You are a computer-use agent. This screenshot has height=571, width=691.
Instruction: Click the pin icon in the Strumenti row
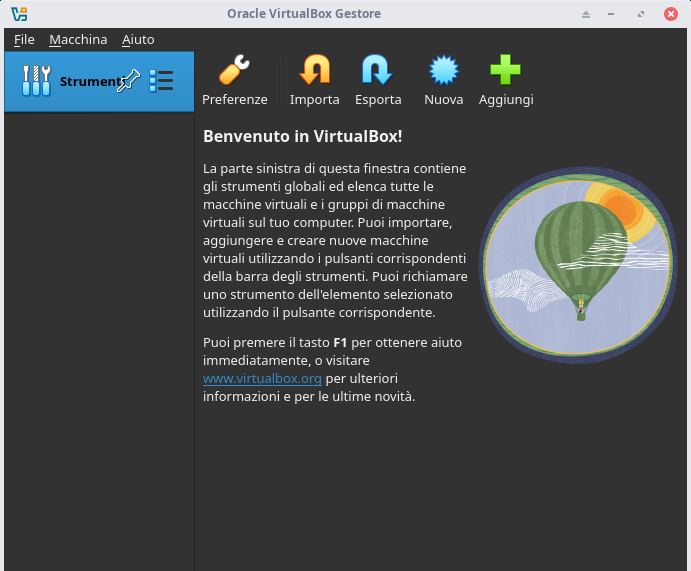click(x=128, y=81)
